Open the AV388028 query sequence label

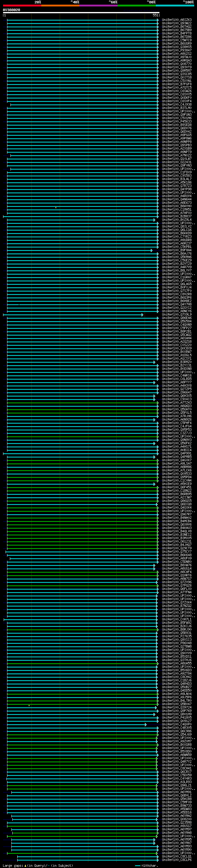point(11,10)
